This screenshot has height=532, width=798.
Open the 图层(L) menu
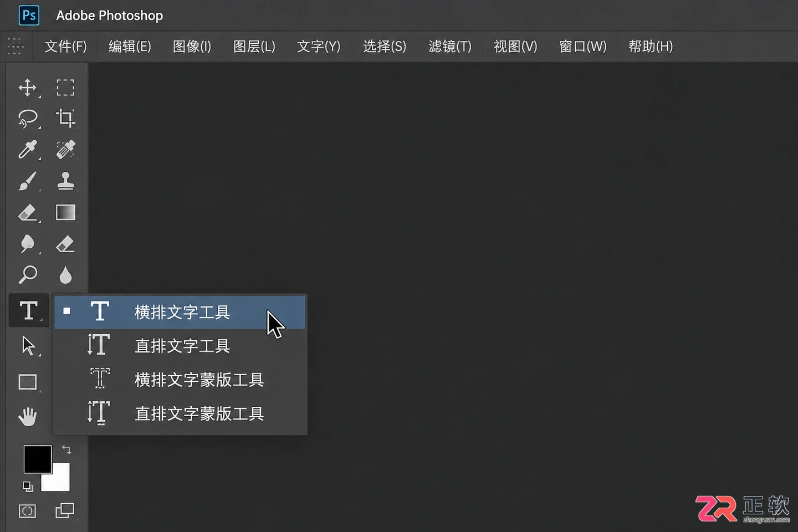pyautogui.click(x=254, y=46)
